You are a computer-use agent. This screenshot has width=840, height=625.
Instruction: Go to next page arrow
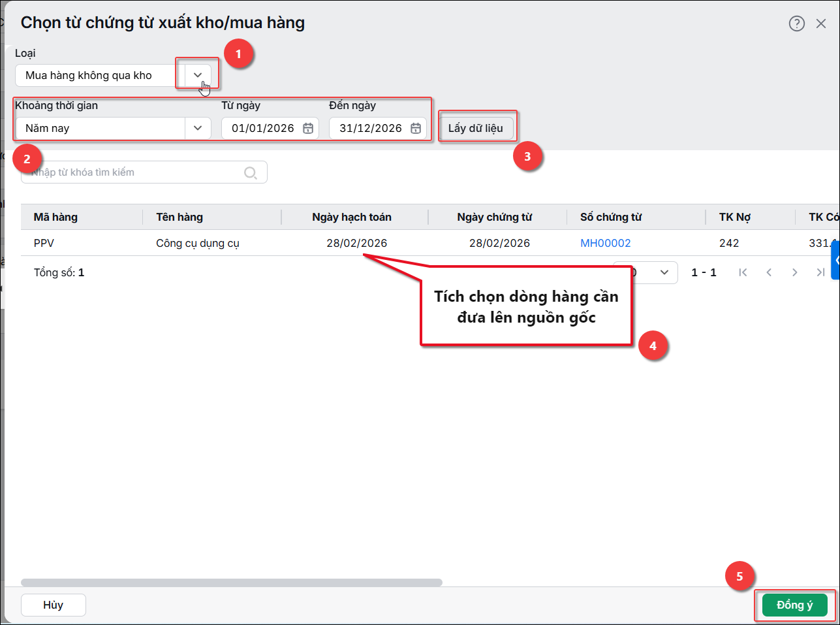(794, 272)
